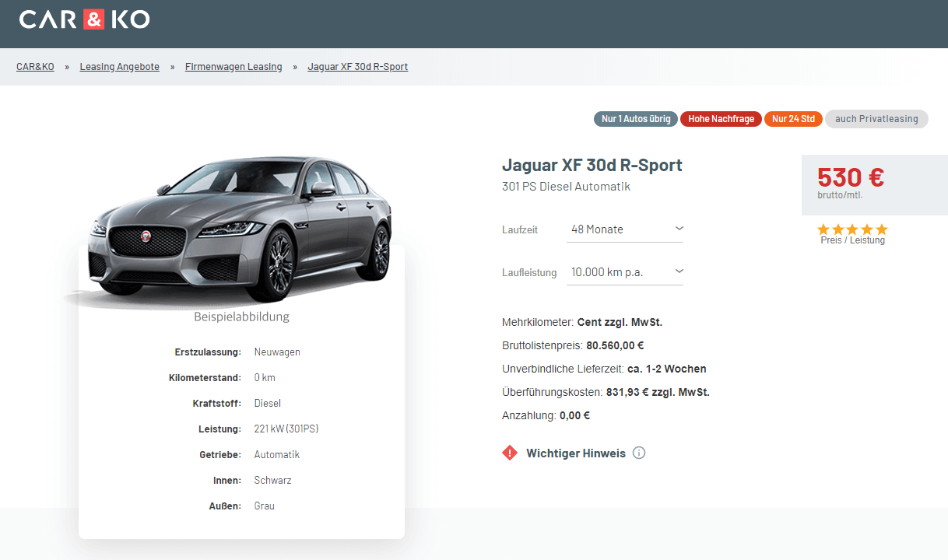Click the 'Hohe Nachfrage' badge

(x=721, y=119)
